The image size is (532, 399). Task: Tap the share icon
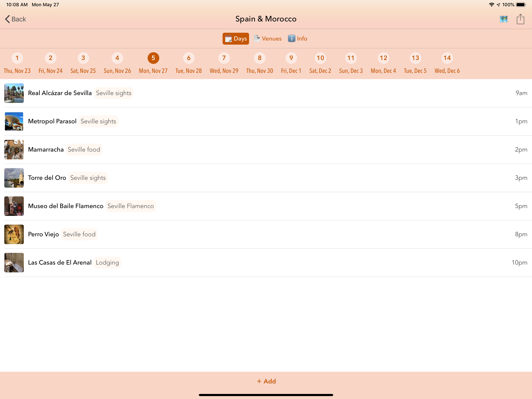click(520, 19)
